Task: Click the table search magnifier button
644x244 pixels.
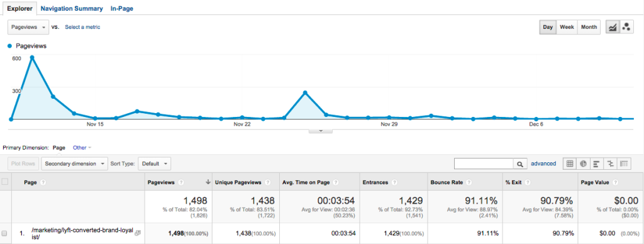Action: [520, 164]
